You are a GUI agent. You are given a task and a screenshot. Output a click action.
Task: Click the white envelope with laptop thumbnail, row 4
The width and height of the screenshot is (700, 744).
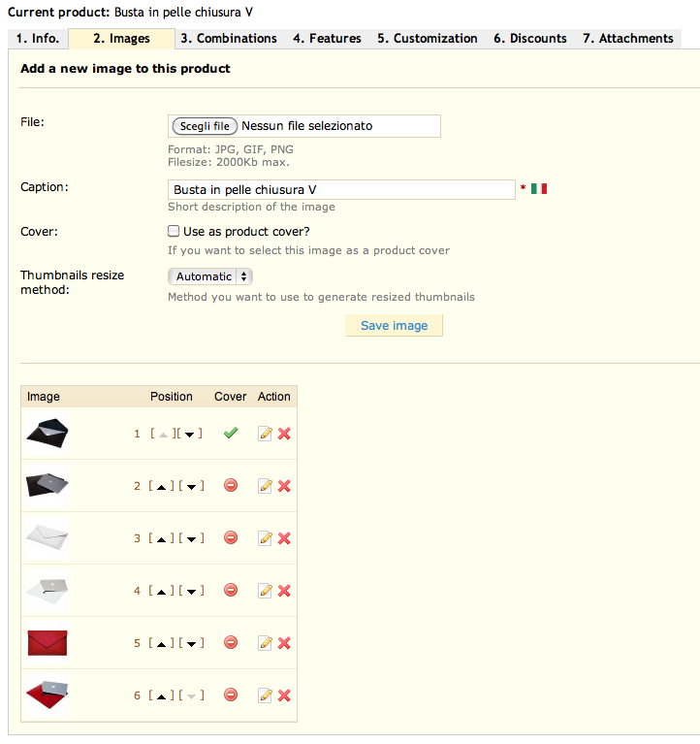48,591
